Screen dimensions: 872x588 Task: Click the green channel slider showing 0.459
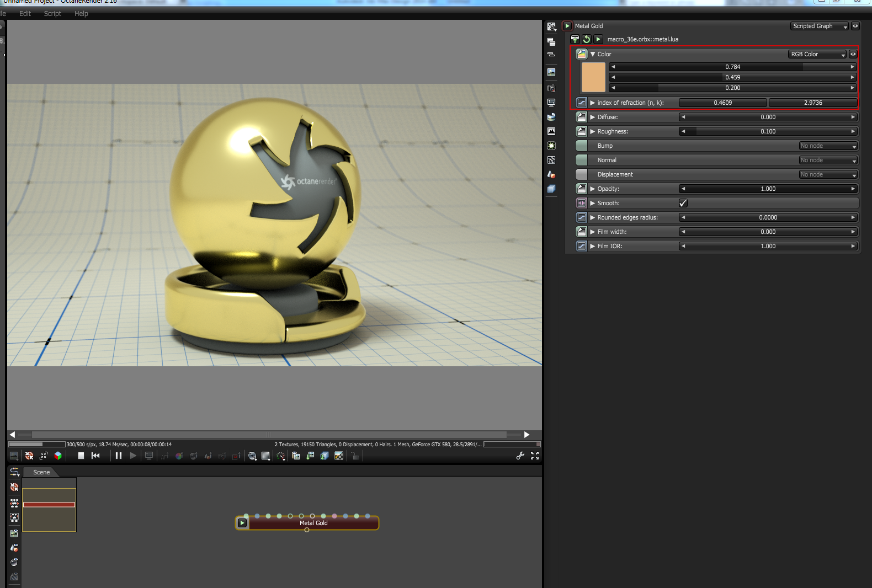tap(732, 77)
